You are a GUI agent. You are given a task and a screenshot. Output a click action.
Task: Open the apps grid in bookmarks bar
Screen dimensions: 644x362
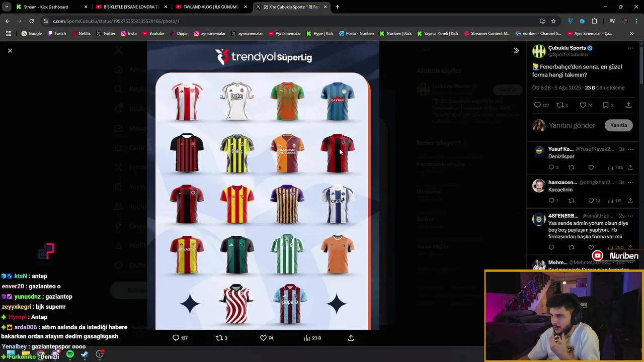point(9,34)
